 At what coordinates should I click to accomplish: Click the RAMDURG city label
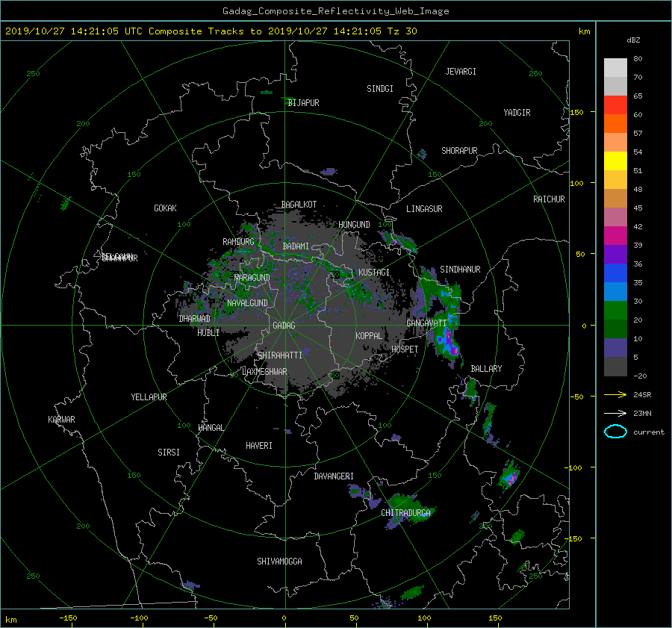(238, 242)
